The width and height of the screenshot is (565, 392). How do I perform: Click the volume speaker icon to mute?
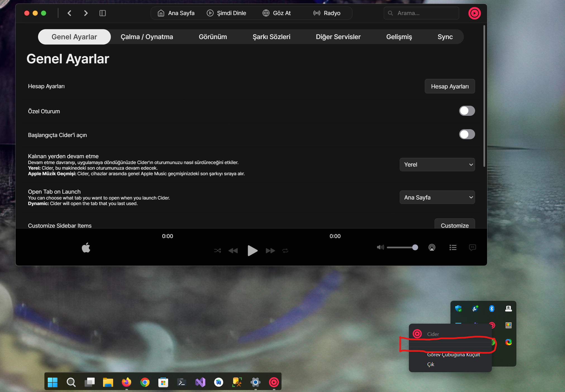click(380, 247)
